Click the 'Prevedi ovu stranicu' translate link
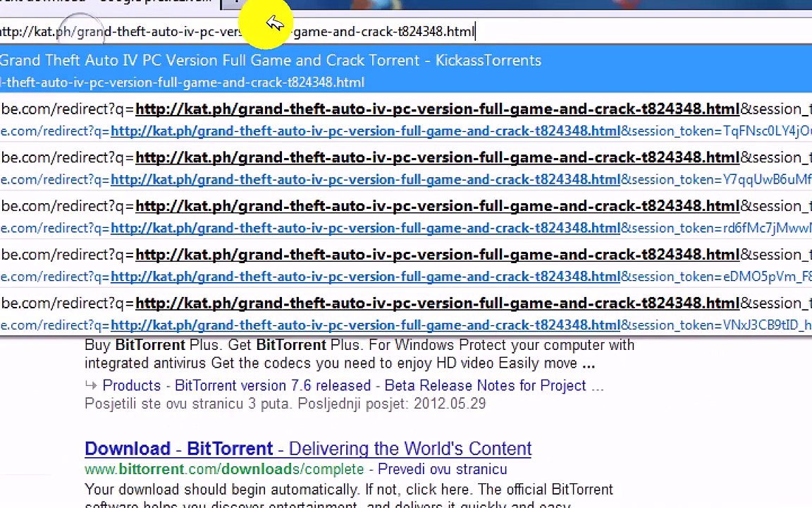Screen dimensions: 812x508 [x=442, y=469]
